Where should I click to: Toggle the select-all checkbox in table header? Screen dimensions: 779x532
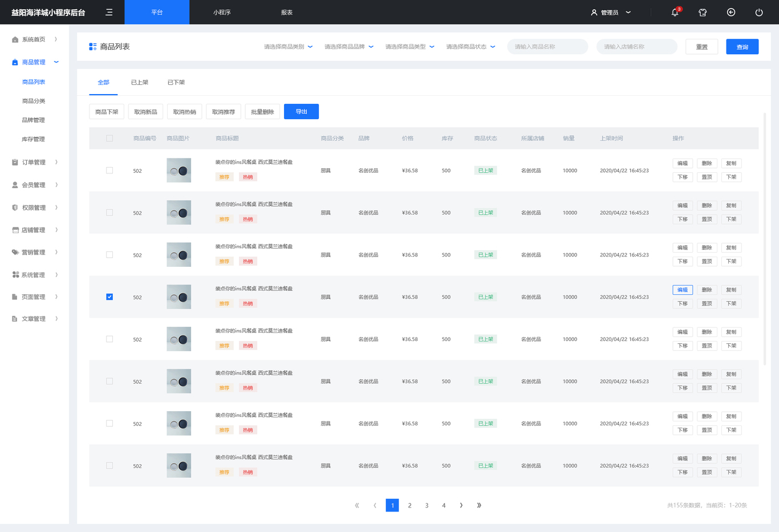coord(109,138)
